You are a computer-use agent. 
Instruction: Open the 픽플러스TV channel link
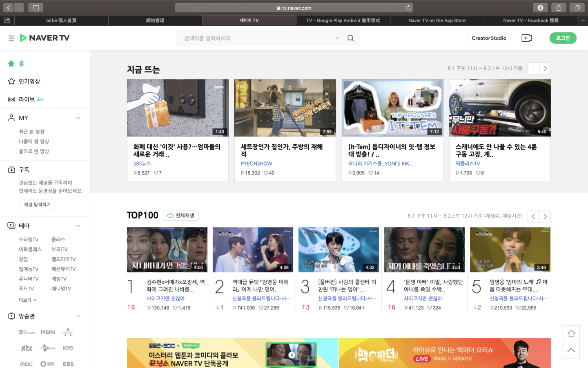pyautogui.click(x=468, y=164)
